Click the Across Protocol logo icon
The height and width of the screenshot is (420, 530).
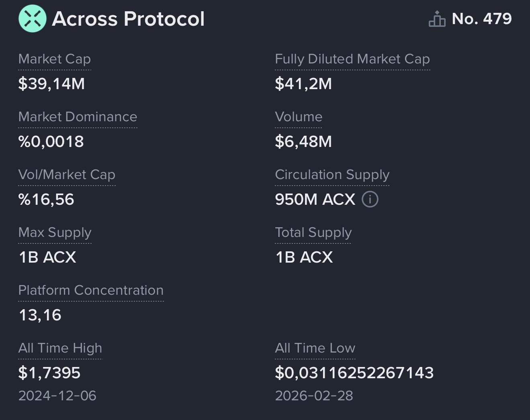click(32, 18)
